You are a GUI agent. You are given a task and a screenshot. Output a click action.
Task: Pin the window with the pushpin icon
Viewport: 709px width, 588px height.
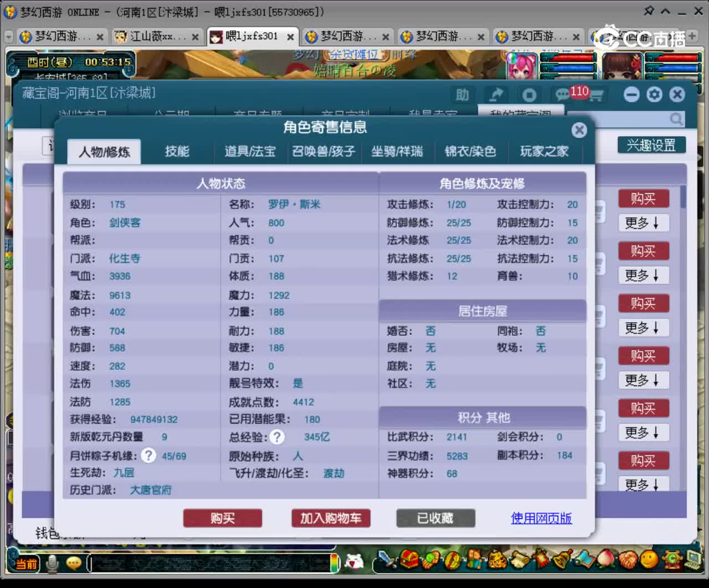pos(649,11)
